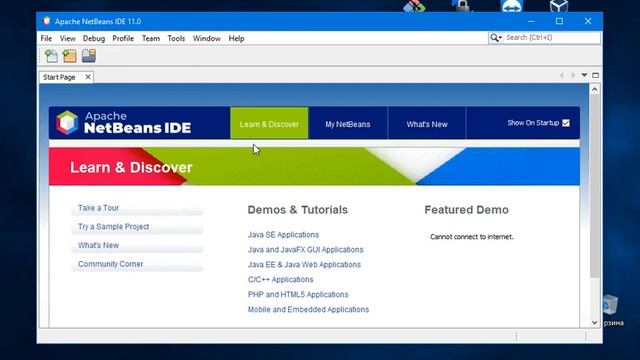Open the Profile menu
Screen dimensions: 640x360
coord(123,38)
